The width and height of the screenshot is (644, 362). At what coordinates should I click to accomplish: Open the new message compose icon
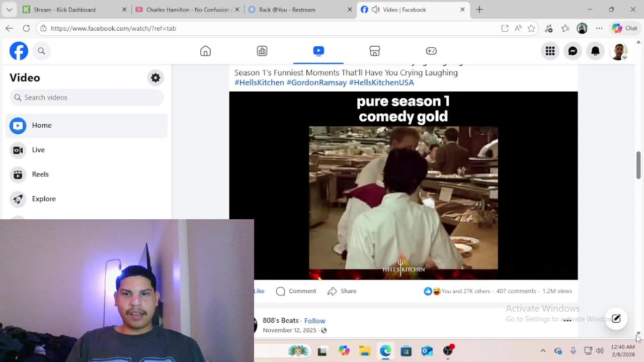[616, 319]
